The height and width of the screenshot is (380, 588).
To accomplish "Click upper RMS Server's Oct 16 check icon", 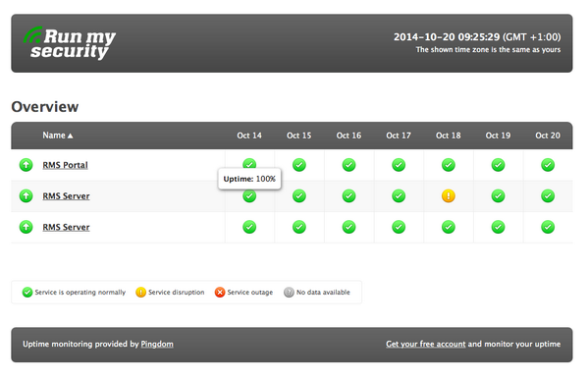I will click(348, 195).
